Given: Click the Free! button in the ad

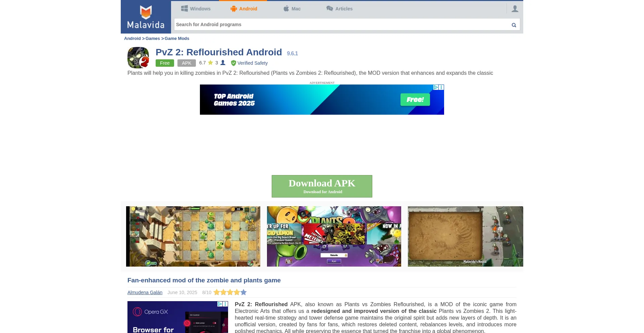Looking at the screenshot, I should point(415,100).
